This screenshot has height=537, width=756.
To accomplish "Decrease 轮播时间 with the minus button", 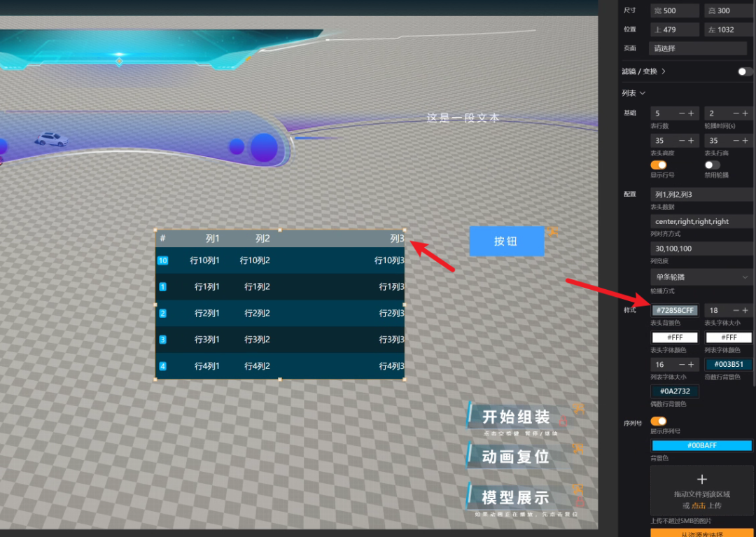I will click(736, 113).
